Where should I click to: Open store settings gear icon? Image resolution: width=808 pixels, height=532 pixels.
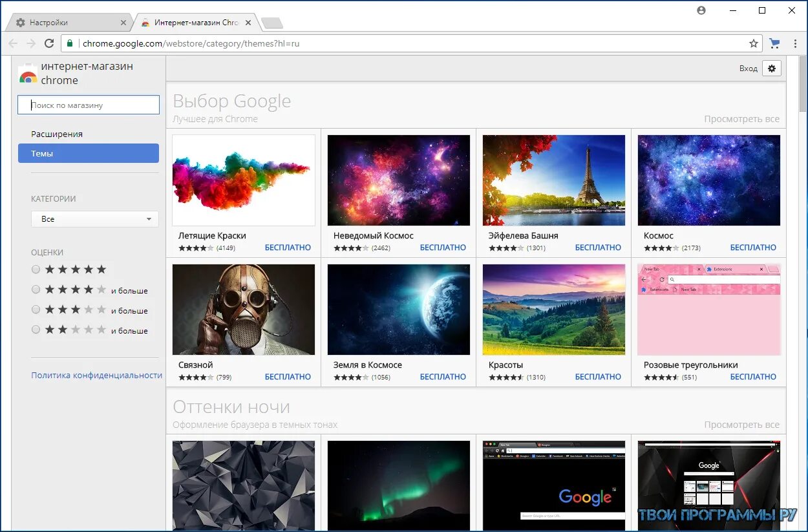772,68
